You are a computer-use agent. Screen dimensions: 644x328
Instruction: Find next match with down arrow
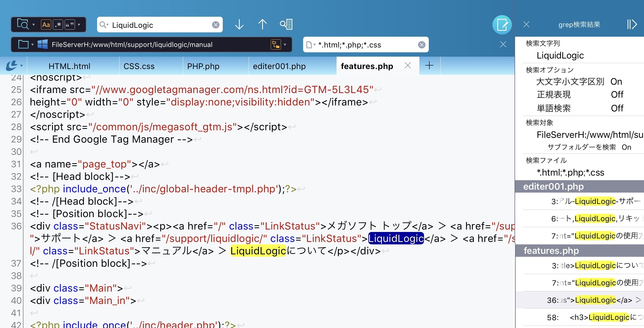click(239, 25)
